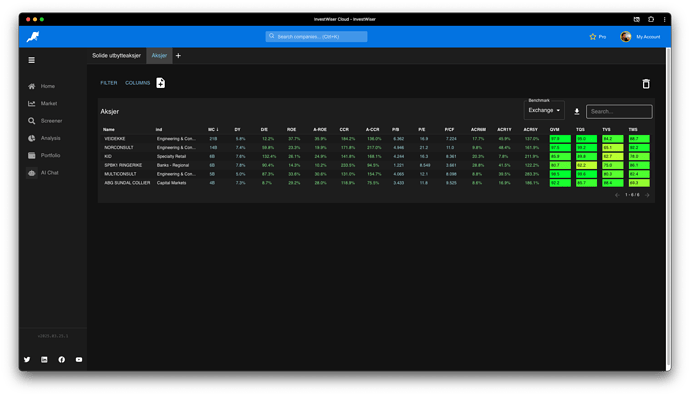Open the Benchmark Exchange dropdown
The image size is (690, 396).
pyautogui.click(x=544, y=110)
